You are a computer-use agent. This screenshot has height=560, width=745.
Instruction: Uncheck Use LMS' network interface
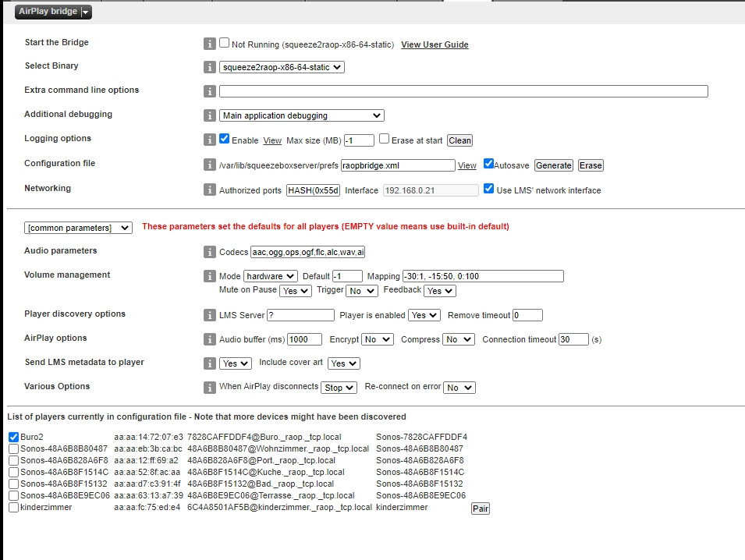(488, 189)
